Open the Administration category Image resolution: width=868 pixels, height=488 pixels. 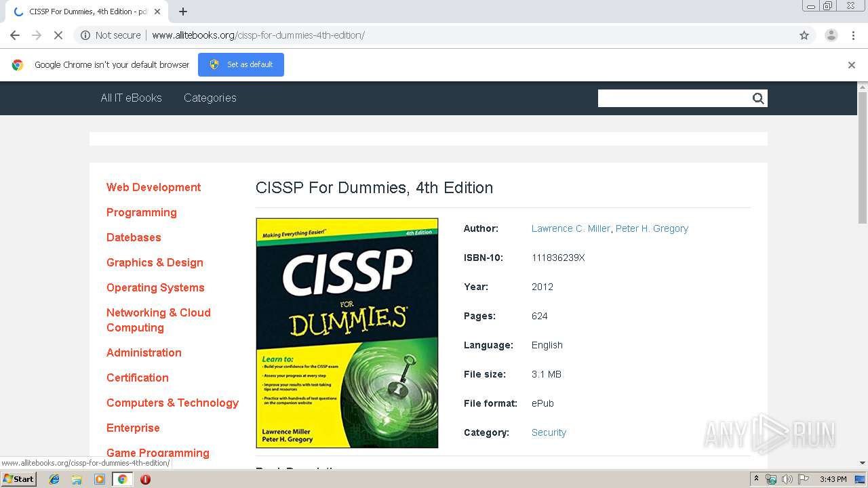144,352
